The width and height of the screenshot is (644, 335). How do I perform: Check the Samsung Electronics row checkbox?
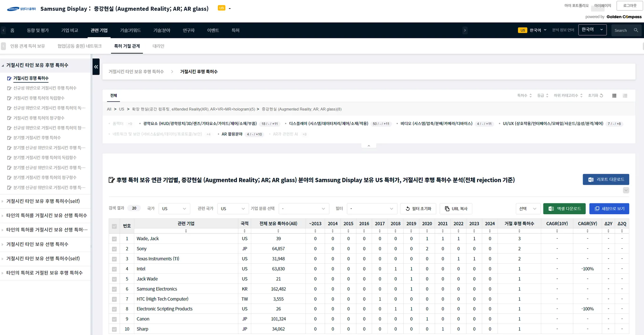tap(114, 289)
